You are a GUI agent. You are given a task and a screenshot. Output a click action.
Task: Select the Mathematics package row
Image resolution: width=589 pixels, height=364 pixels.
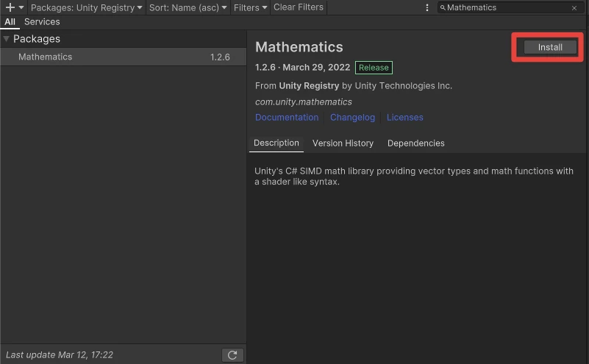(124, 57)
